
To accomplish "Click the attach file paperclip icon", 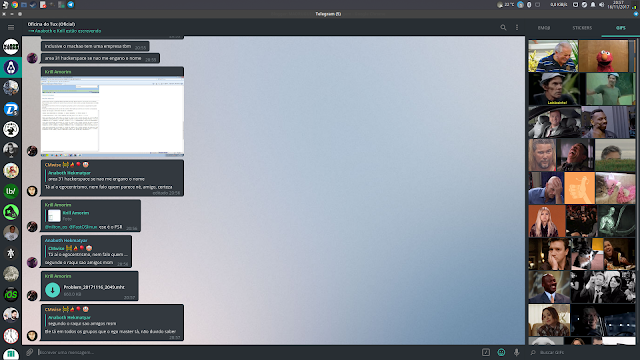I will (x=29, y=352).
